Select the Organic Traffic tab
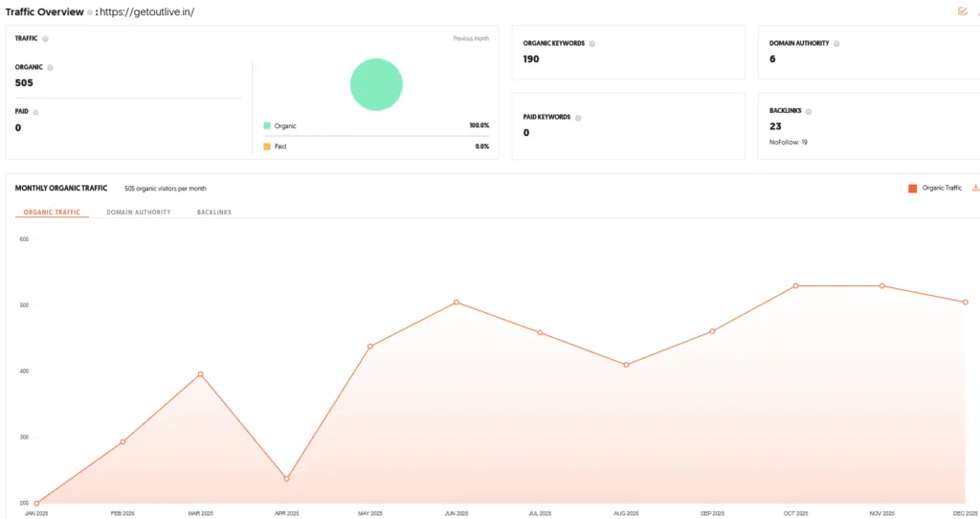Viewport: 980px width, 519px height. [x=52, y=212]
